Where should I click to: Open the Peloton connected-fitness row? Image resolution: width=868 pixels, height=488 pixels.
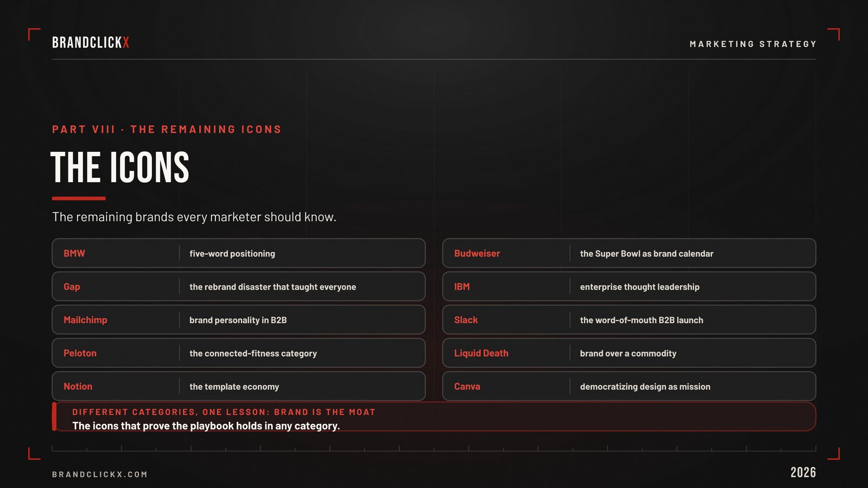click(239, 353)
